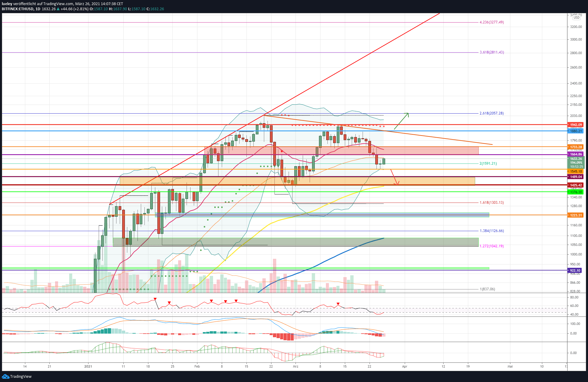Select the 2(1591.21) Fibonacci label
The width and height of the screenshot is (588, 382).
tap(488, 163)
